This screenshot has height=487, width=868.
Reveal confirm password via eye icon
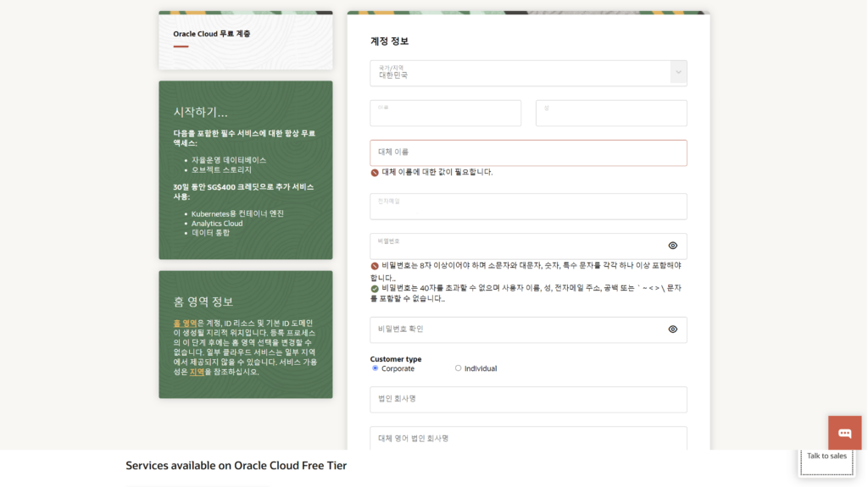point(672,329)
